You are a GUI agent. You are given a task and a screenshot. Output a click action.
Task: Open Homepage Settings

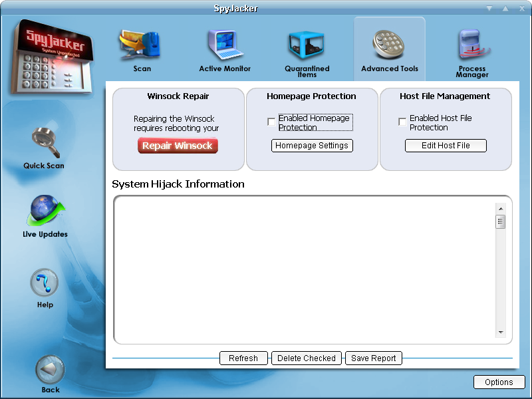coord(312,146)
